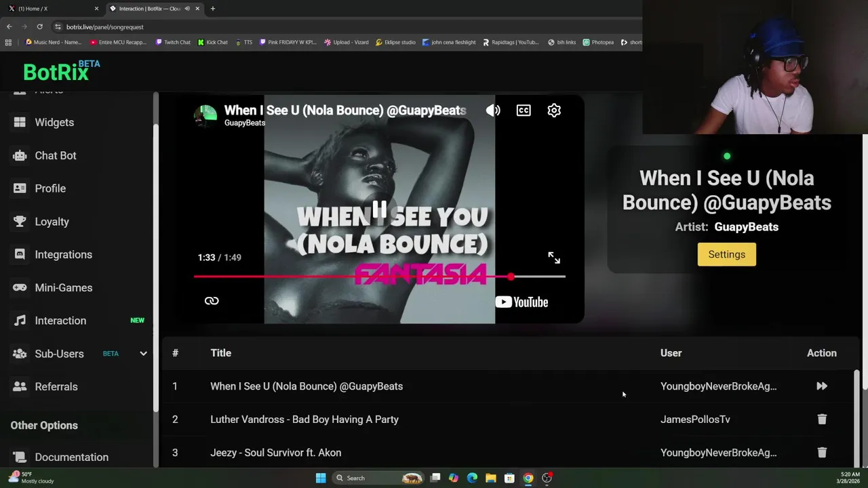Select Jeezy - Soul Survivor ft. Akon
868x488 pixels.
276,453
